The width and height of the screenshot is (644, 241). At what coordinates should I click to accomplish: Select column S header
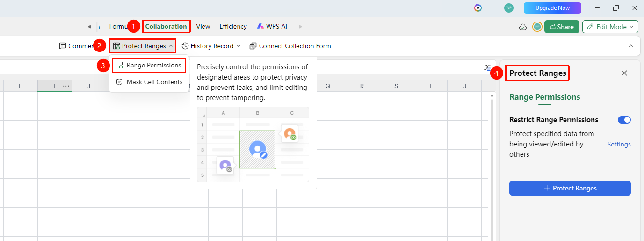coord(396,86)
